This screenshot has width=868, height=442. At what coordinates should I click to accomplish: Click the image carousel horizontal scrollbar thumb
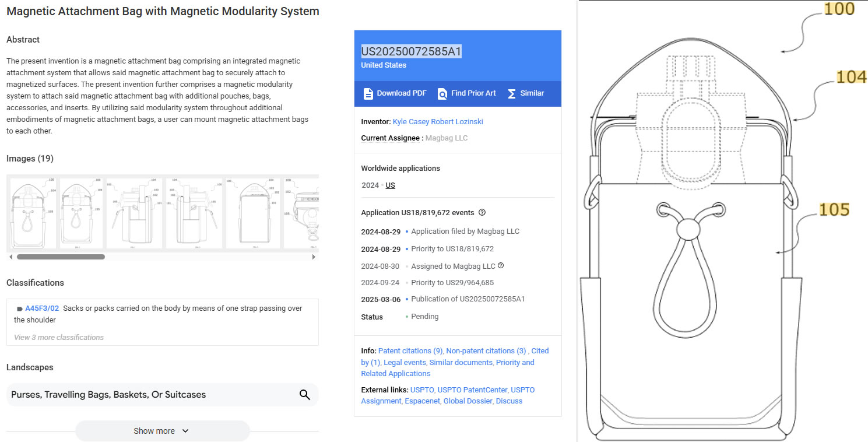[x=61, y=257]
